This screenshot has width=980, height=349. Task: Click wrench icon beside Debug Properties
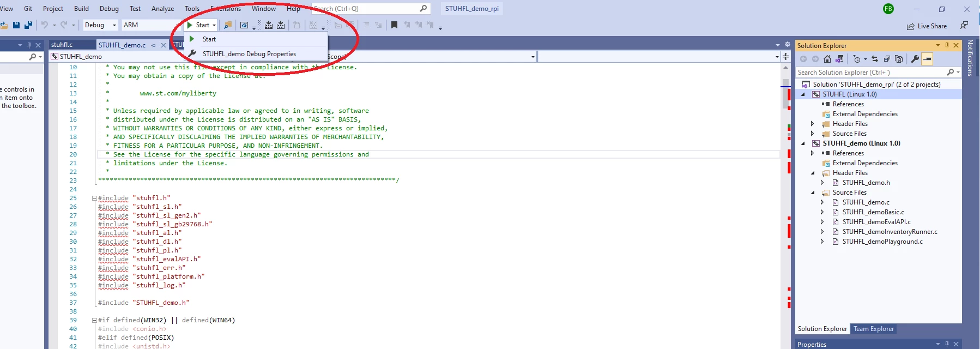click(192, 53)
